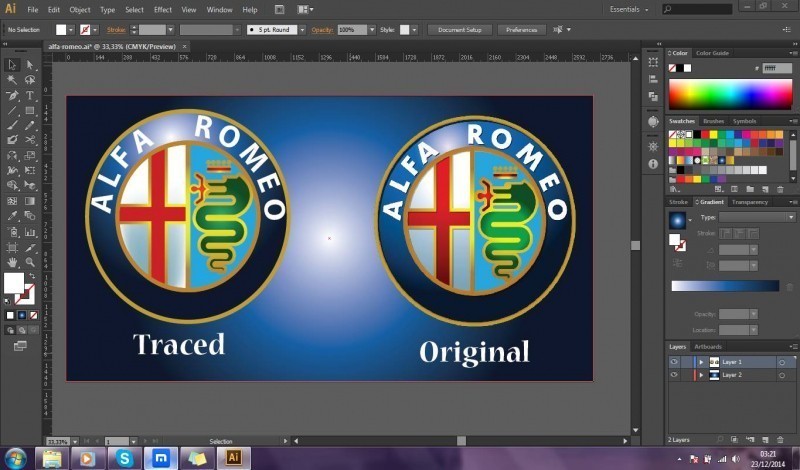Select the Rotate tool
The image size is (800, 470).
tap(12, 155)
